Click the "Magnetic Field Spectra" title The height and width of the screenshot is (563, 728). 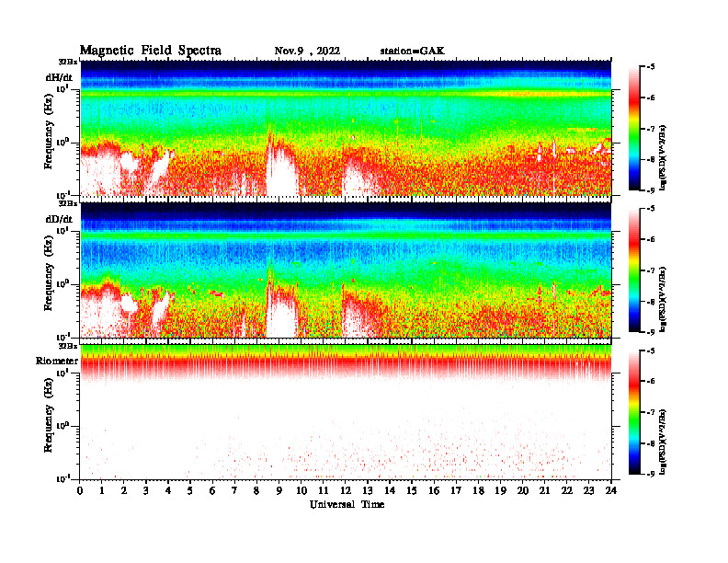pos(151,51)
